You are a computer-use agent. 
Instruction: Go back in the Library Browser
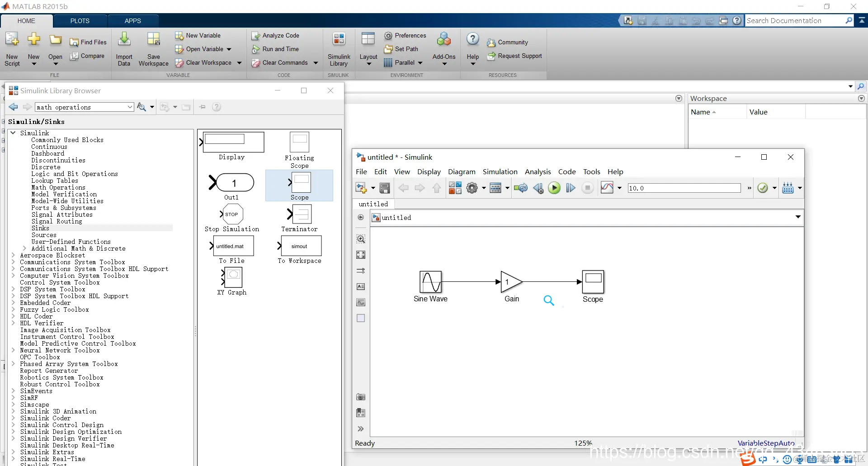(13, 107)
